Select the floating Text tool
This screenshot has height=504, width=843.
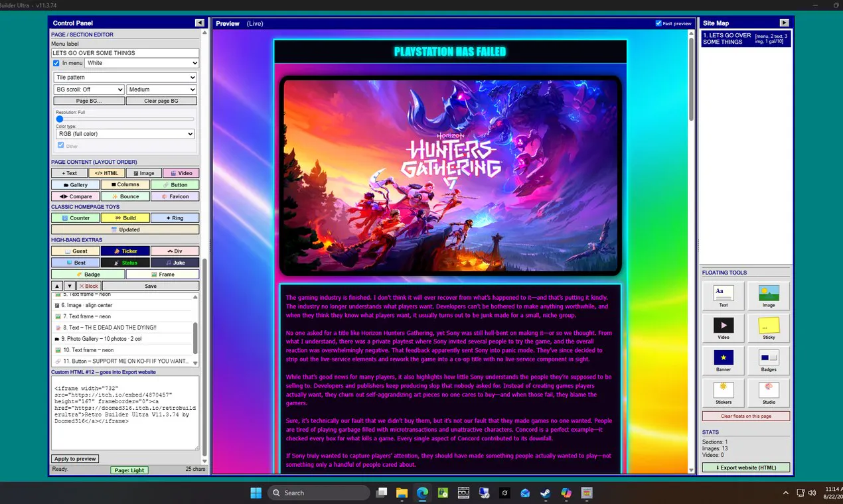pos(724,296)
